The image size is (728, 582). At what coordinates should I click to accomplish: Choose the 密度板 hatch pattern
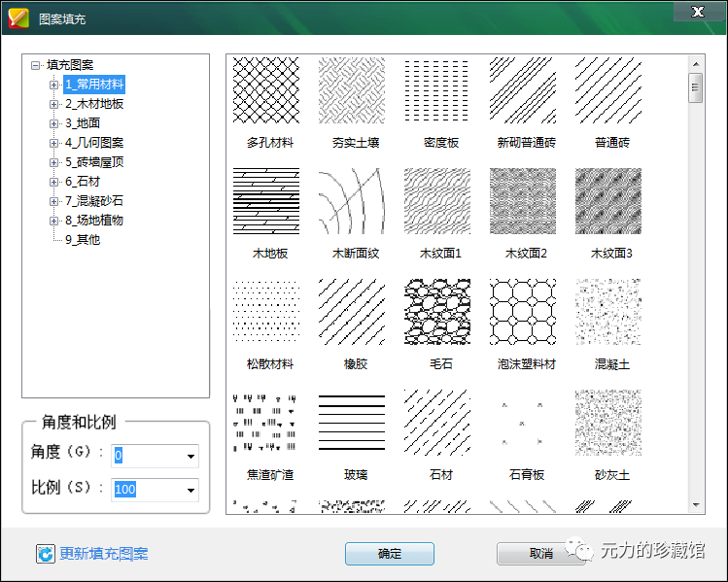click(x=436, y=90)
